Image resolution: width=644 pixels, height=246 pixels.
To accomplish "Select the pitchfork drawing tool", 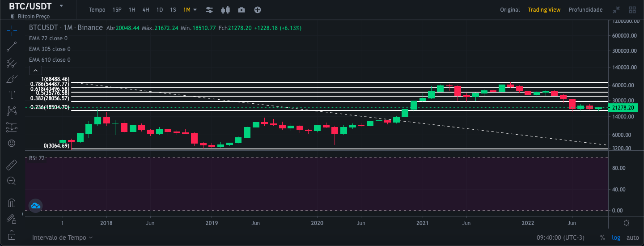I will click(12, 63).
